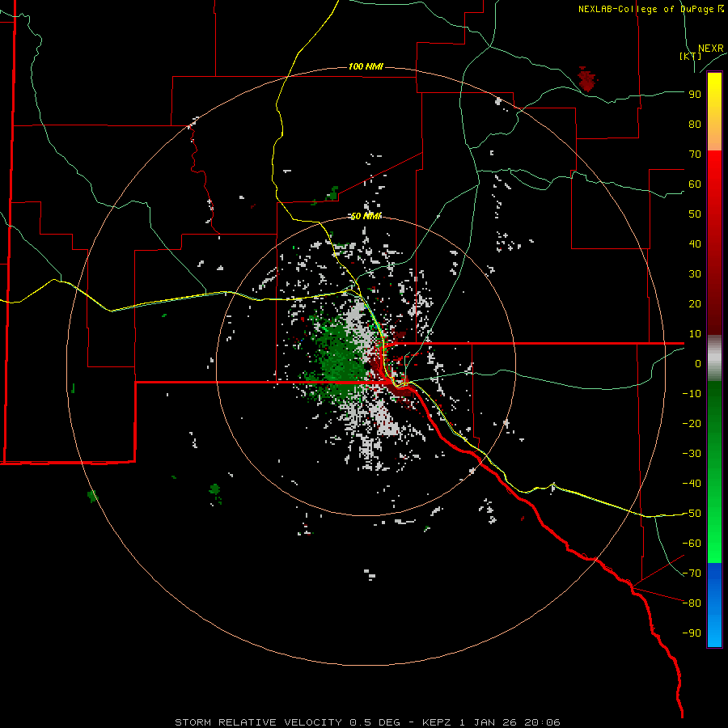Click the 10 value on velocity scale
728x728 pixels.
click(x=695, y=334)
